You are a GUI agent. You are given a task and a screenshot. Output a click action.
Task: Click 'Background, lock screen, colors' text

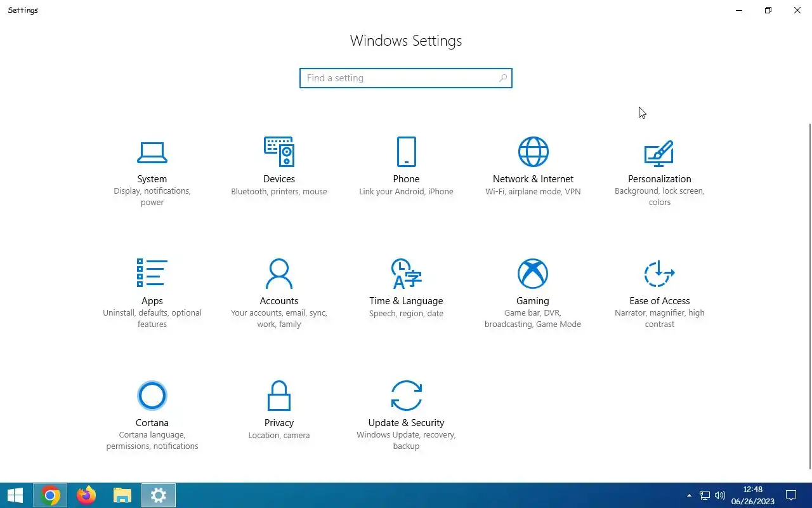[x=660, y=197]
